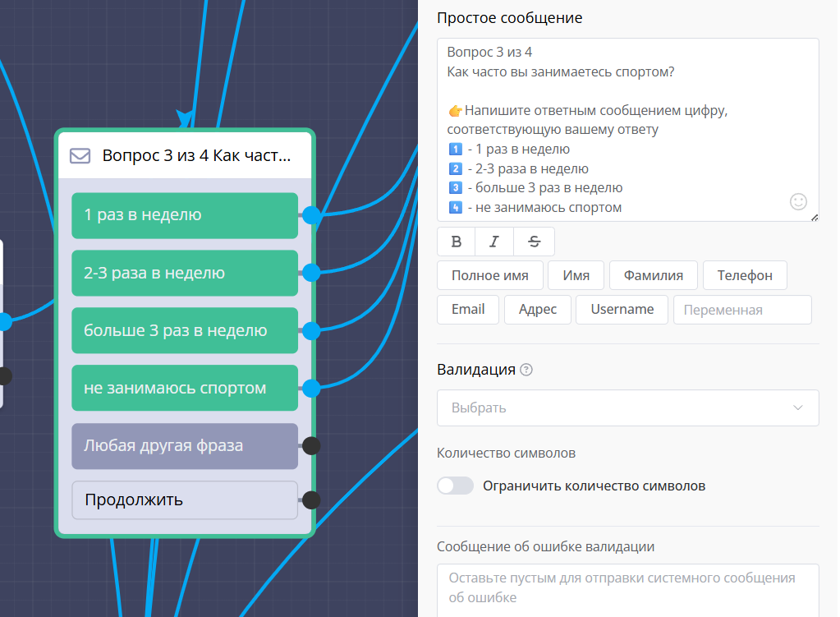840x617 pixels.
Task: Click the 'Переменная' input field
Action: 741,310
